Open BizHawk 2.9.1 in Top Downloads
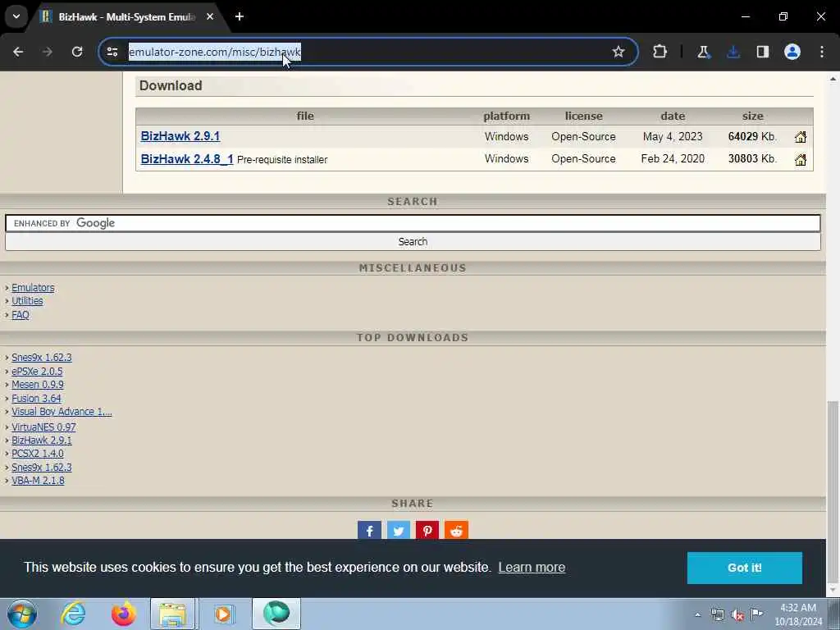Image resolution: width=840 pixels, height=630 pixels. [41, 441]
